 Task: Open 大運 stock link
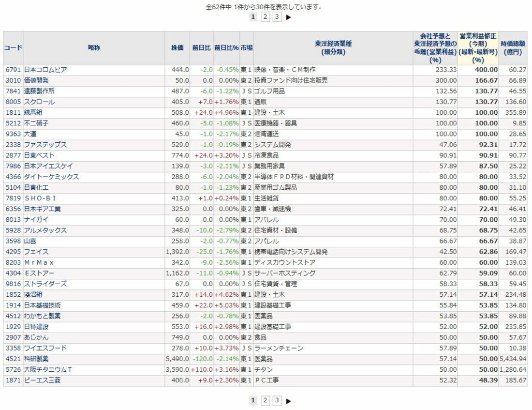[30, 134]
